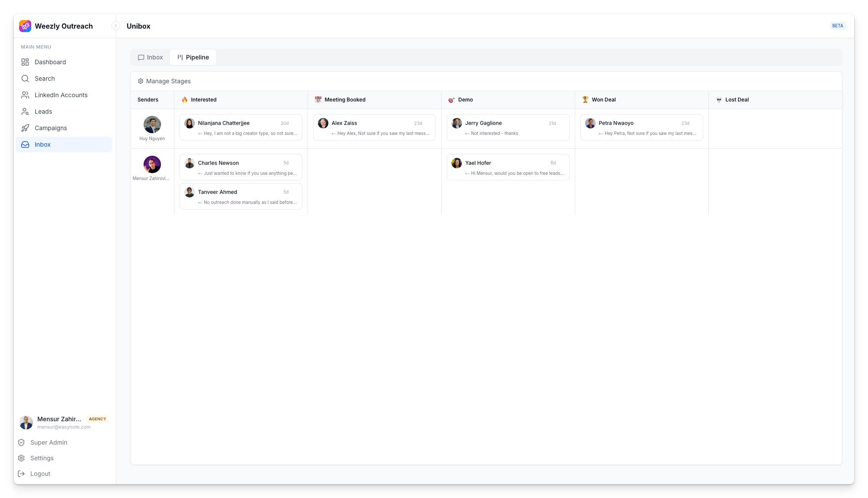The image size is (868, 498).
Task: Click Yael Hofer's profile avatar
Action: [x=457, y=163]
